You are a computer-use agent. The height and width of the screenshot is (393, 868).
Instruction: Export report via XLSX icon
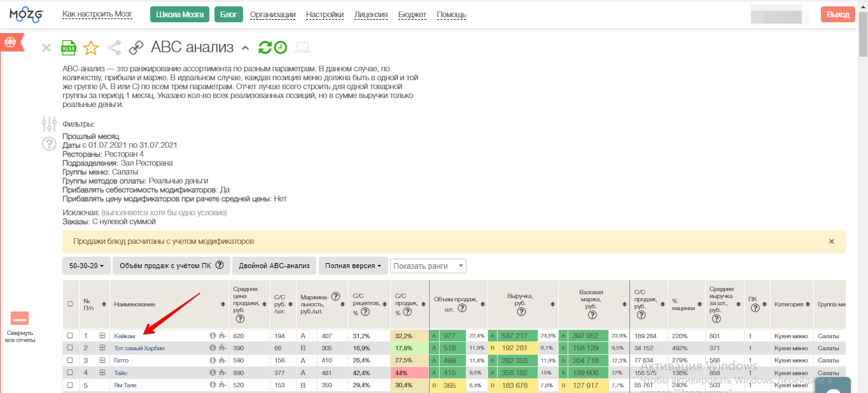click(68, 47)
